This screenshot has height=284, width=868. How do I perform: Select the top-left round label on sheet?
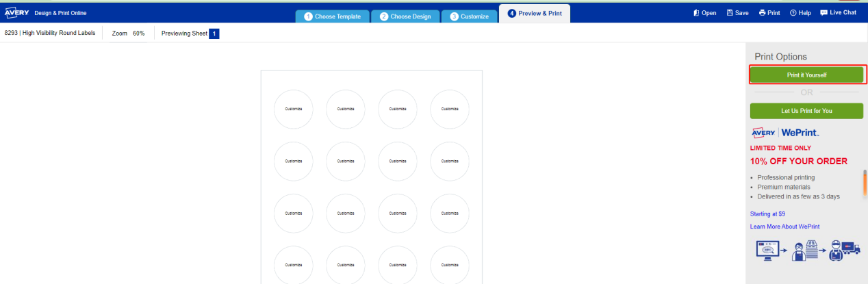(x=293, y=109)
